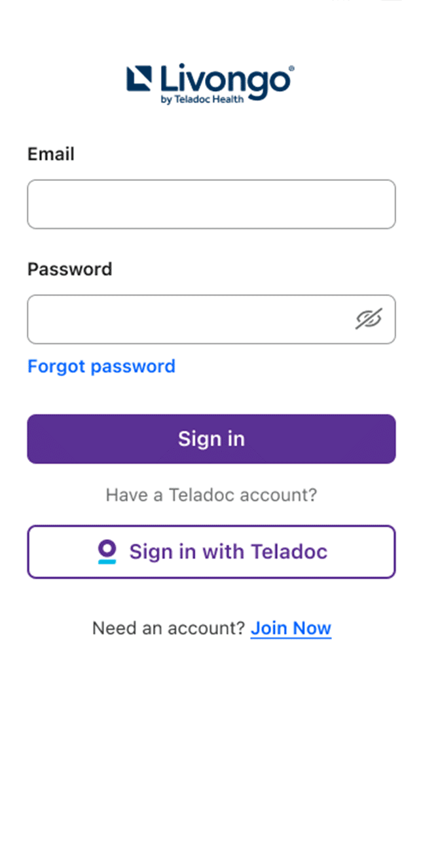Click the "Need an account?" text
Screen dimensions: 423x868
(x=168, y=628)
